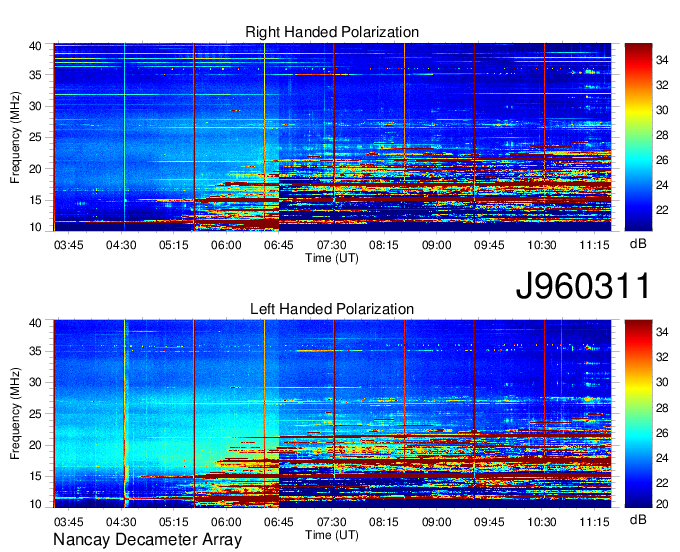Click the "Nancay Decameter Array" caption
This screenshot has height=552, width=680.
(147, 539)
